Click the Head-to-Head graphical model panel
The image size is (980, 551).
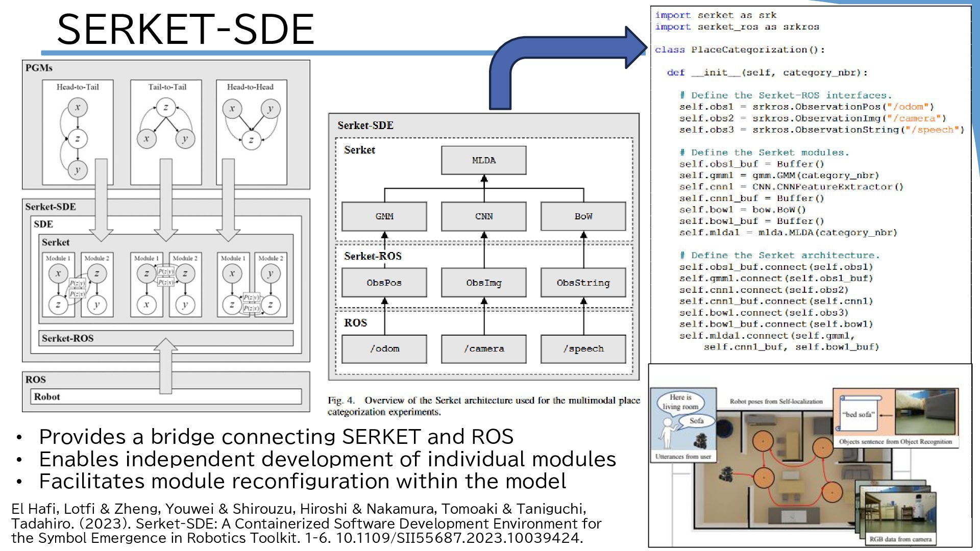251,132
